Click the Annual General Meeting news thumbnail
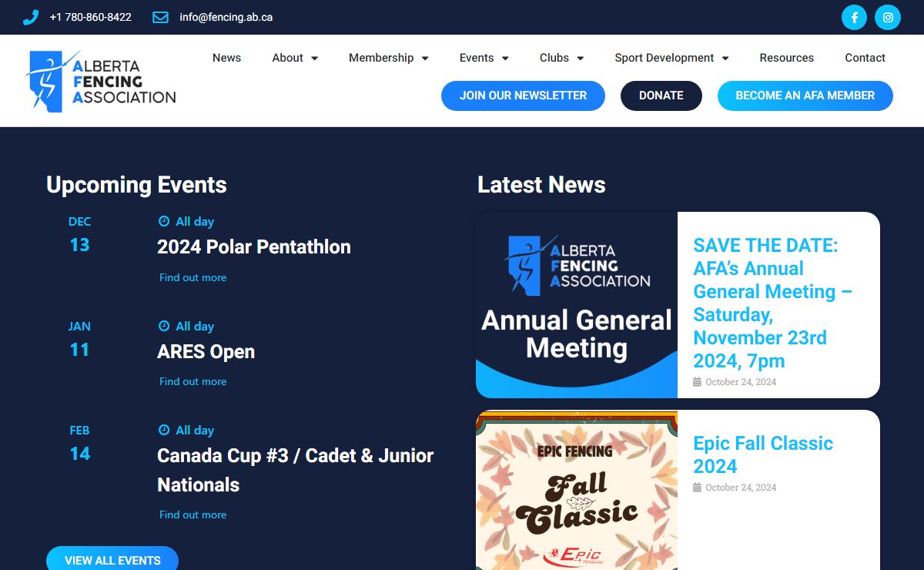924x570 pixels. (577, 305)
